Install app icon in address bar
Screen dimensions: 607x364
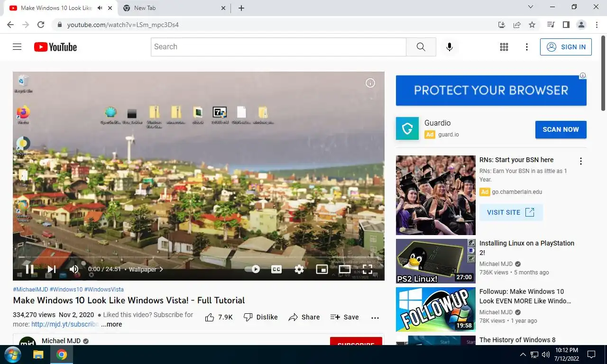pyautogui.click(x=502, y=25)
